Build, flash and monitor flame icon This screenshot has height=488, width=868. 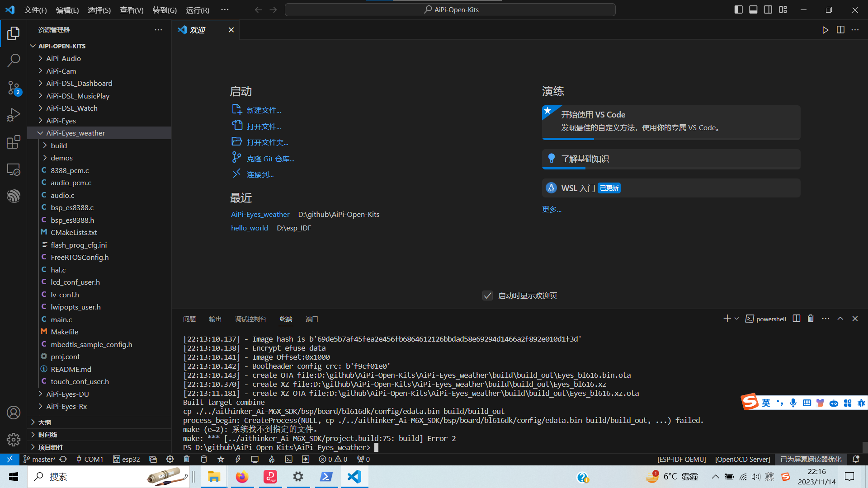coord(272,459)
